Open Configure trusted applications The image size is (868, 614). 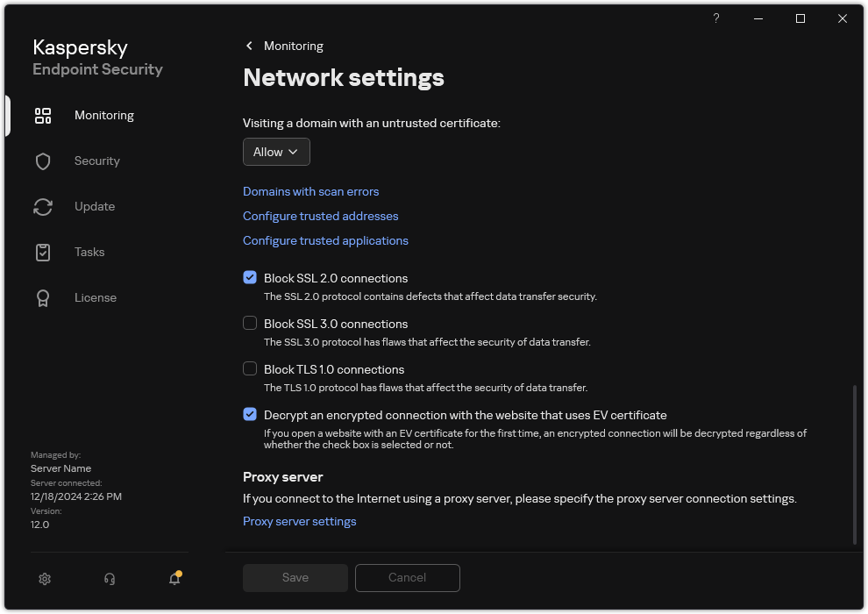(325, 240)
